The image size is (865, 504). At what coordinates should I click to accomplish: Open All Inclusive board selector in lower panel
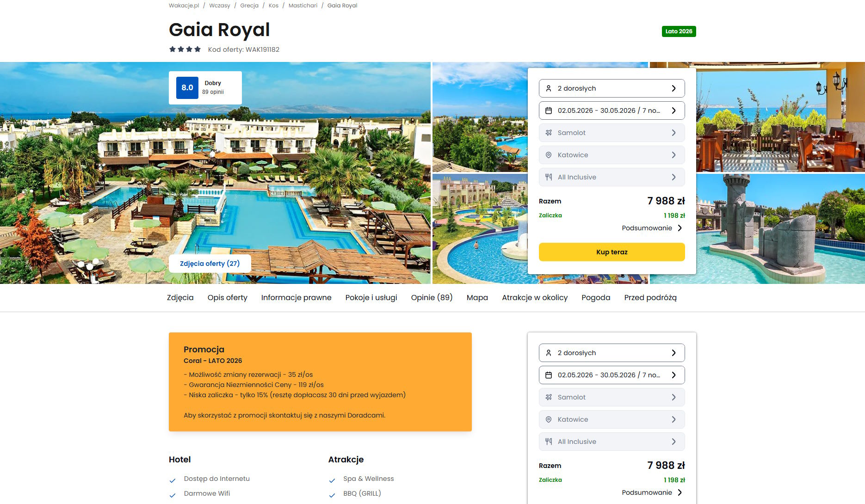coord(612,442)
